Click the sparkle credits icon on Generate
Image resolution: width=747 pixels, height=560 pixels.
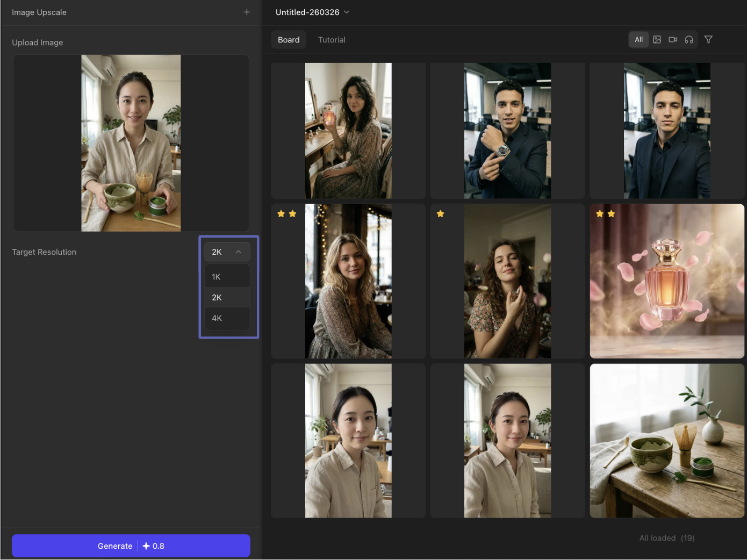(146, 546)
